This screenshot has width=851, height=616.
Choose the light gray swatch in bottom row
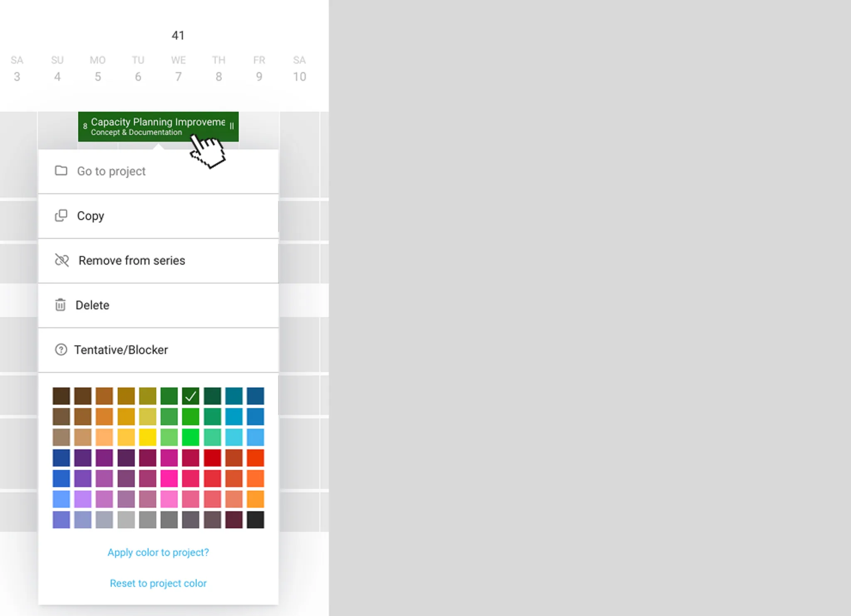(126, 520)
